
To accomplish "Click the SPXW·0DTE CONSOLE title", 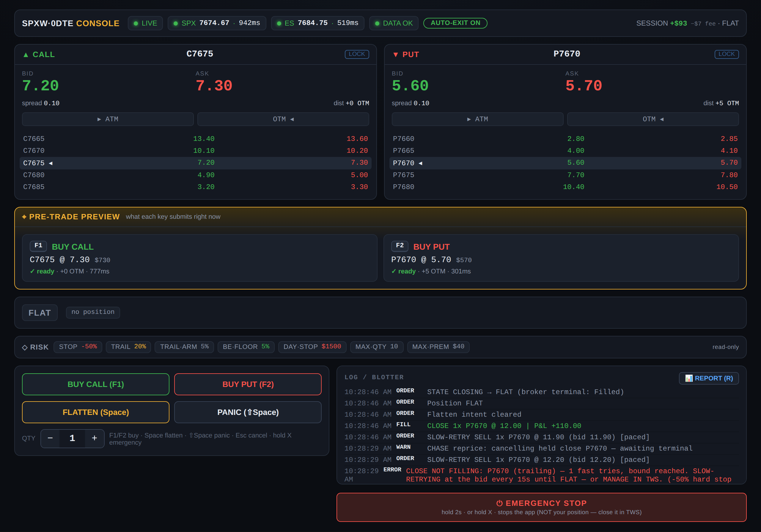I will click(x=70, y=23).
